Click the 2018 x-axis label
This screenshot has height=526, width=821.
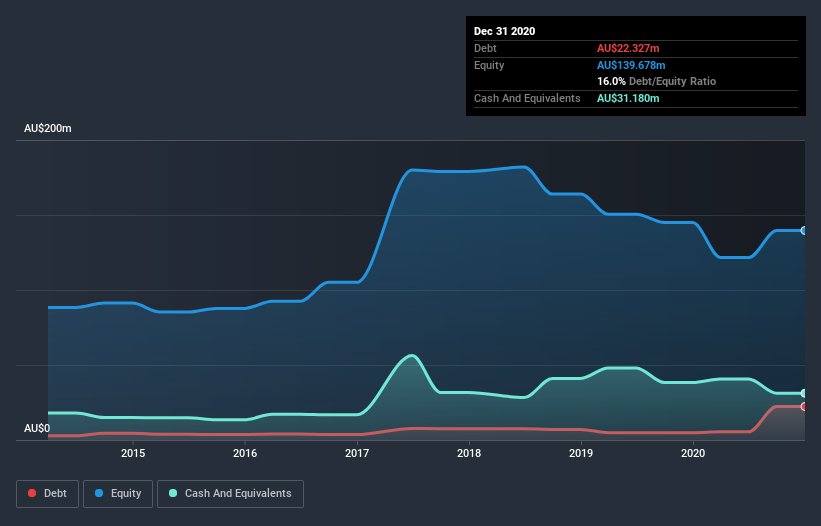[469, 453]
